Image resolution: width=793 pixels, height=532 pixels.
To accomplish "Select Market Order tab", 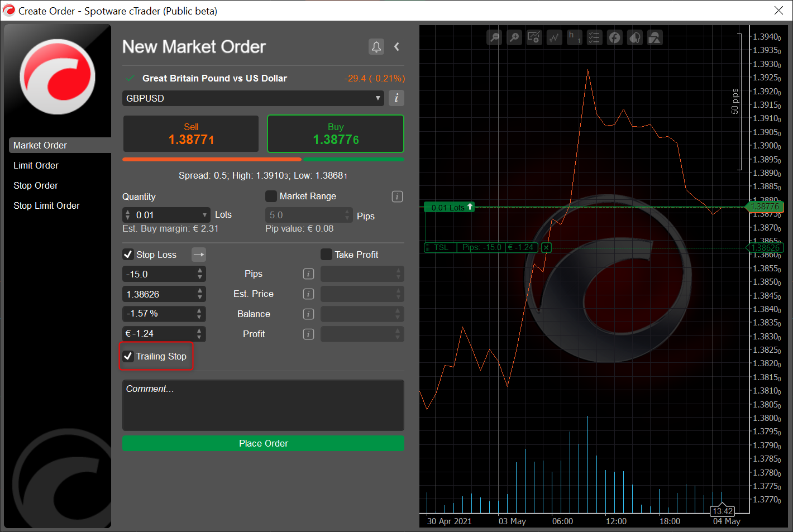I will point(60,145).
